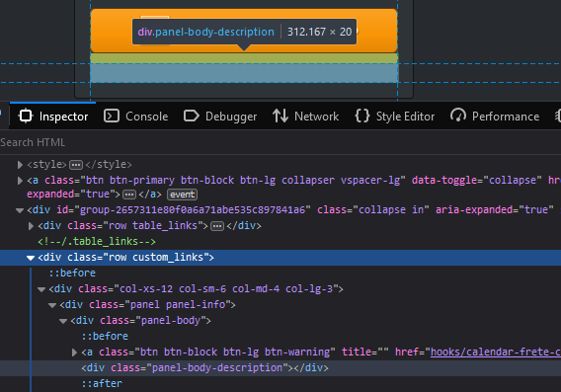Click the orange button in the page preview
Image resolution: width=561 pixels, height=392 pixels.
coord(244,31)
